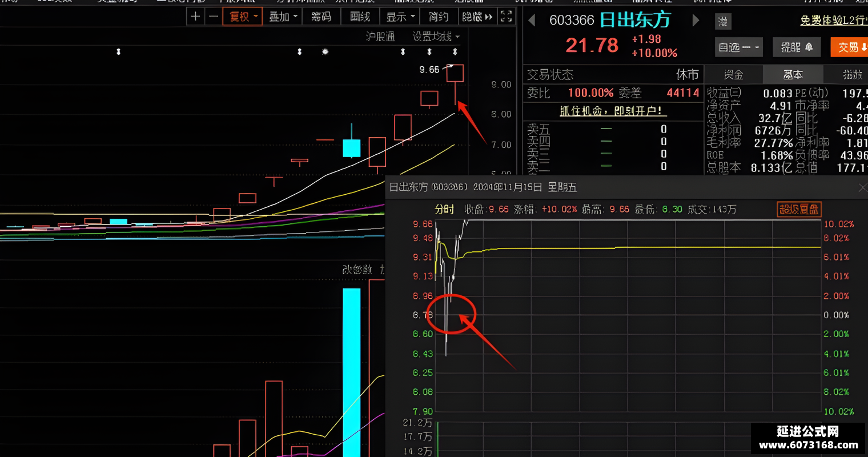Image resolution: width=868 pixels, height=457 pixels.
Task: Click the 超级复盘 button in popup
Action: point(799,209)
